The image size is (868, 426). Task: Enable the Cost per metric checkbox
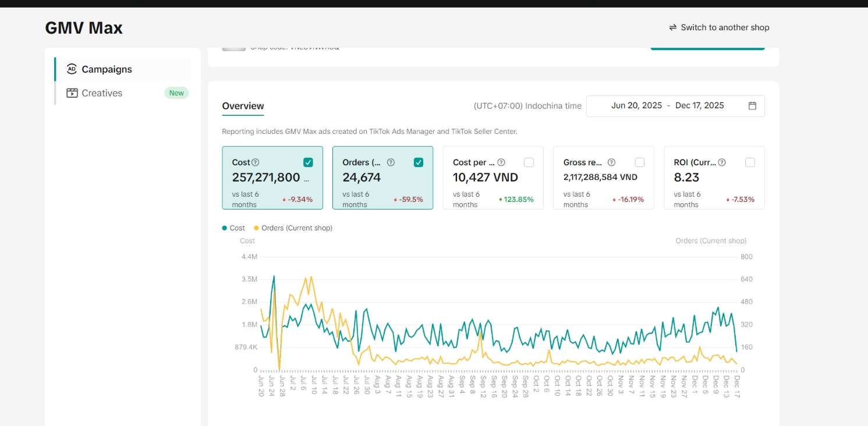pos(529,162)
